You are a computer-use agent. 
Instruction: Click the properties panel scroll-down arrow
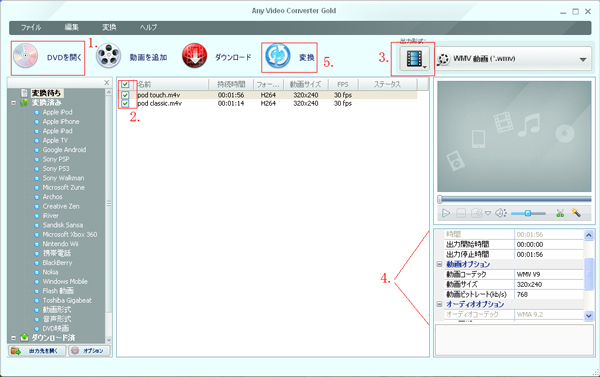[x=589, y=315]
